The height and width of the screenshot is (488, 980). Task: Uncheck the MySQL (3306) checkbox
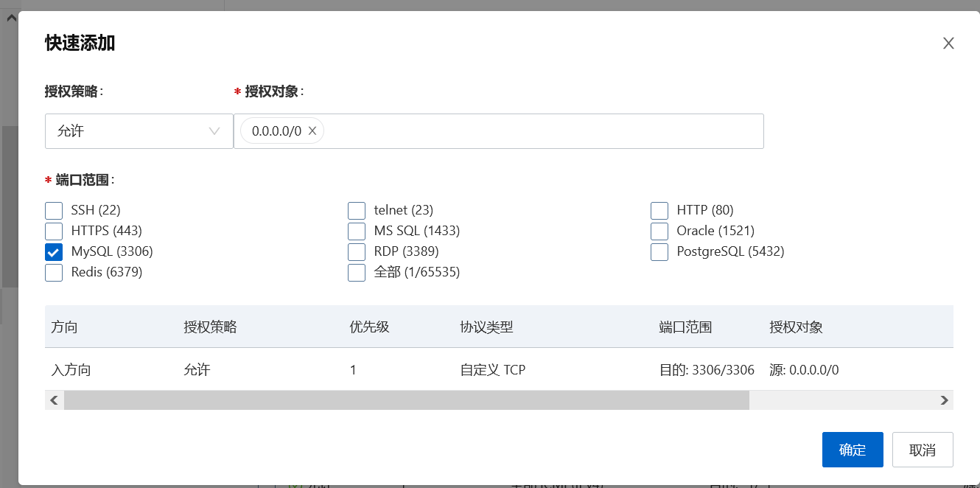(x=54, y=252)
